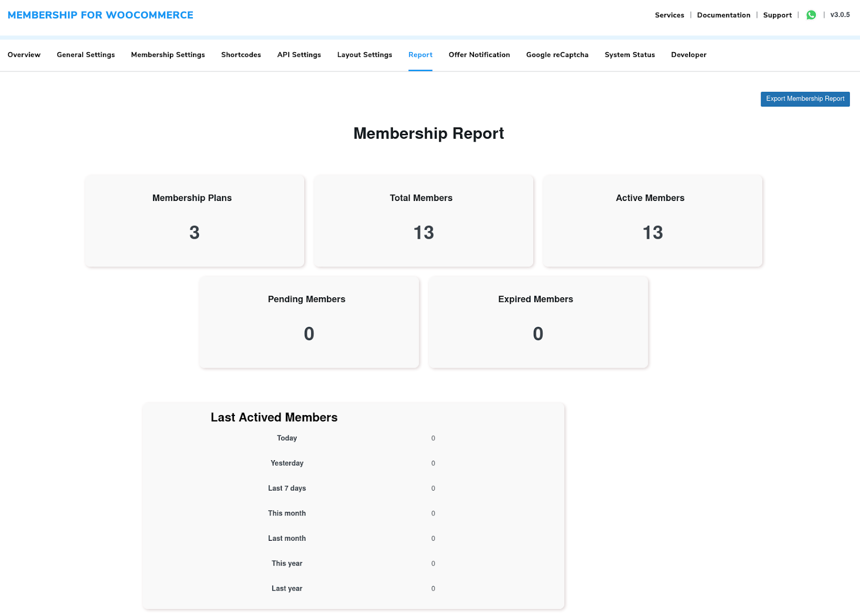Image resolution: width=860 pixels, height=616 pixels.
Task: Switch to the Overview tab
Action: (x=24, y=54)
